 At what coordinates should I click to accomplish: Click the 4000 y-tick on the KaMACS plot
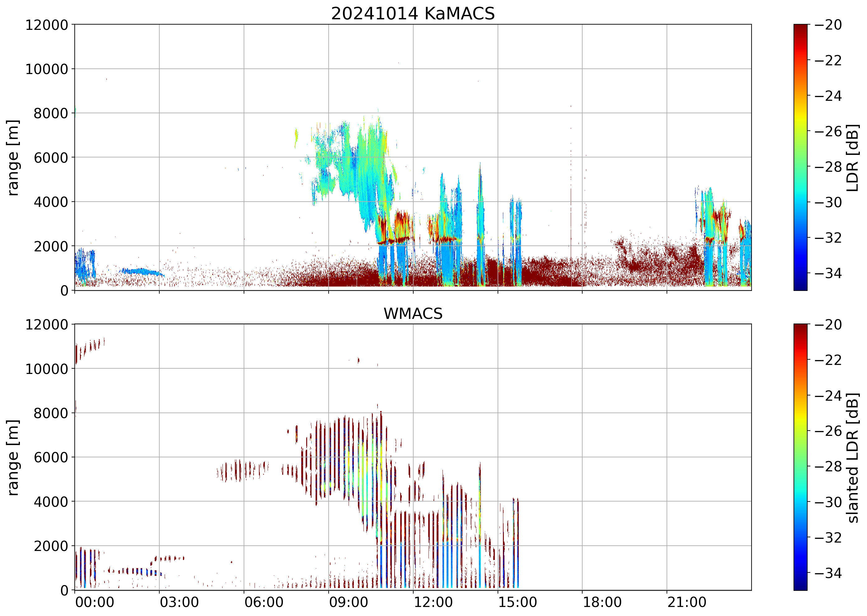click(x=51, y=202)
